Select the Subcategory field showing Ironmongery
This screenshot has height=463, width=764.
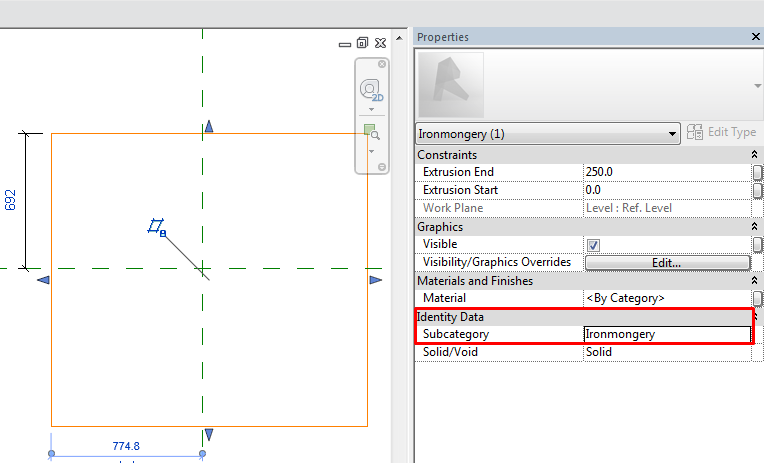667,334
